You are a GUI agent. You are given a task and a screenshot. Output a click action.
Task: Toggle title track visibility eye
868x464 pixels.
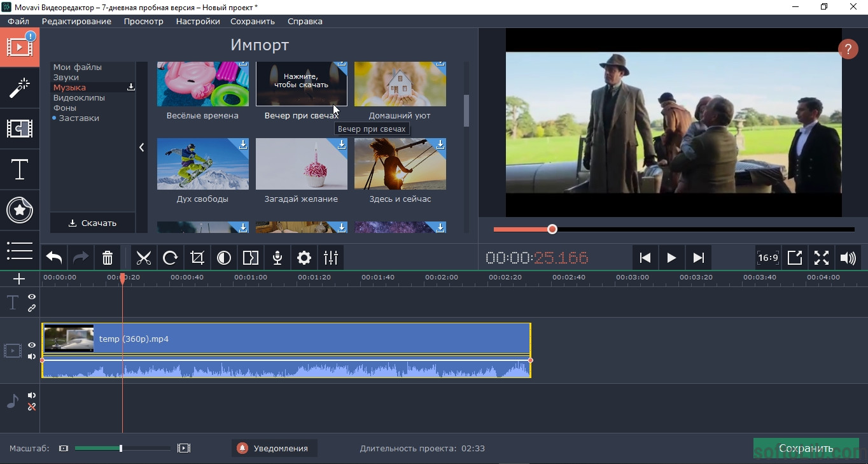(x=32, y=297)
